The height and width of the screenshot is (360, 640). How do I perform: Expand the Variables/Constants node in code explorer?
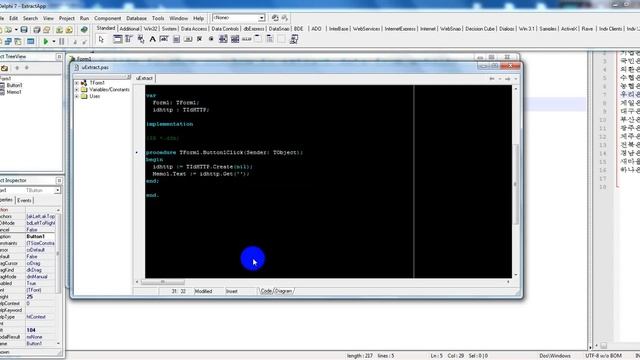(x=77, y=89)
